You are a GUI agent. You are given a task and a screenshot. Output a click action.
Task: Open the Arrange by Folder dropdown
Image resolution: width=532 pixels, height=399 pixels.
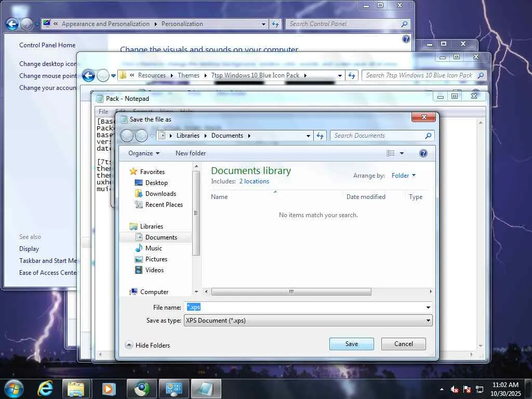[x=403, y=176]
